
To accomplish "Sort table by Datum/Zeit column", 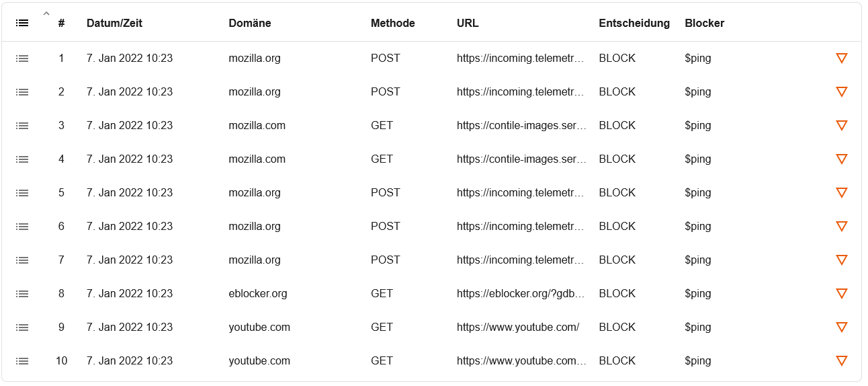I will coord(114,23).
